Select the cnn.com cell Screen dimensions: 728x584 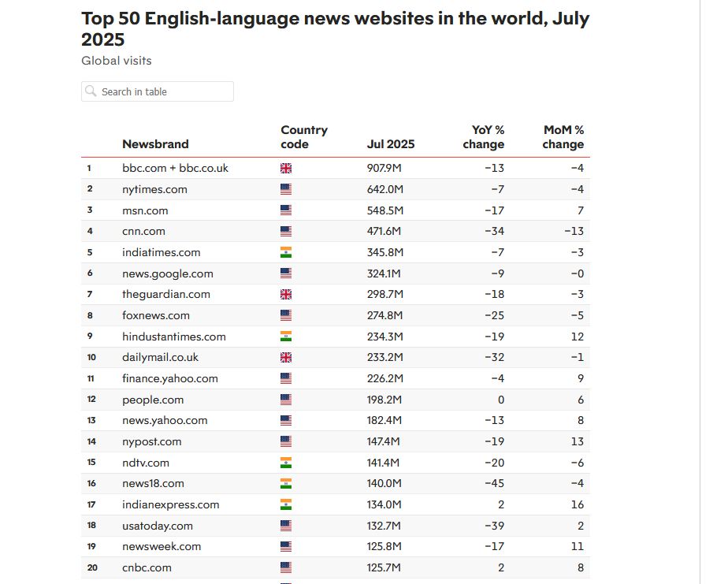(143, 232)
